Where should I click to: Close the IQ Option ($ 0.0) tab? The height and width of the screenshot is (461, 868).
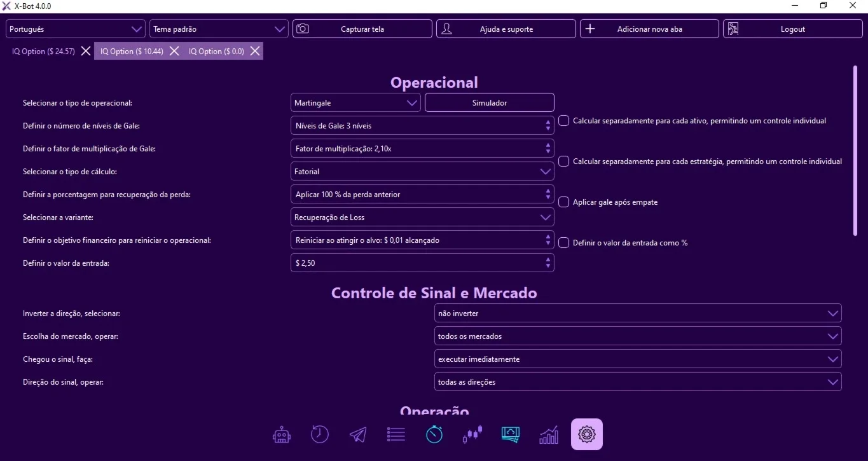(x=255, y=51)
